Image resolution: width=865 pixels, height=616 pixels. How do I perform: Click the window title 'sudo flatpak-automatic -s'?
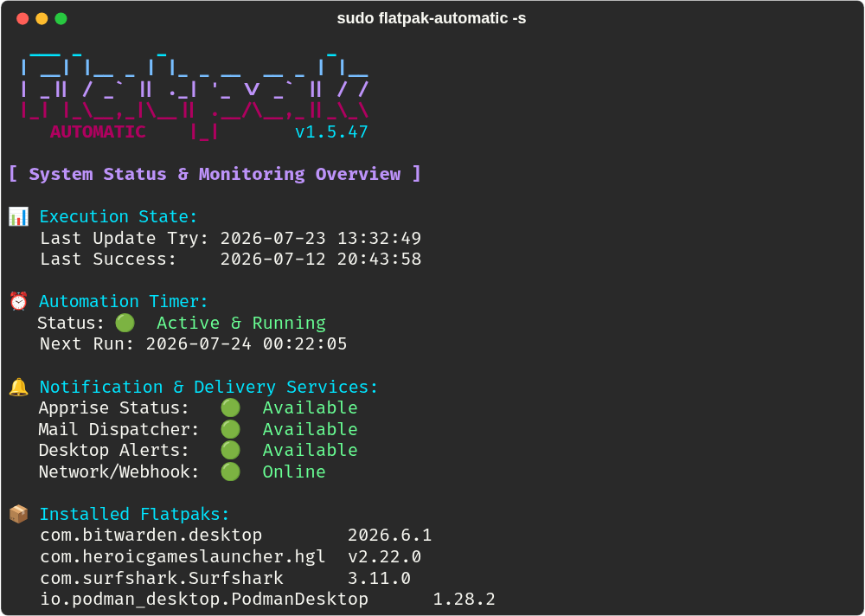[432, 19]
